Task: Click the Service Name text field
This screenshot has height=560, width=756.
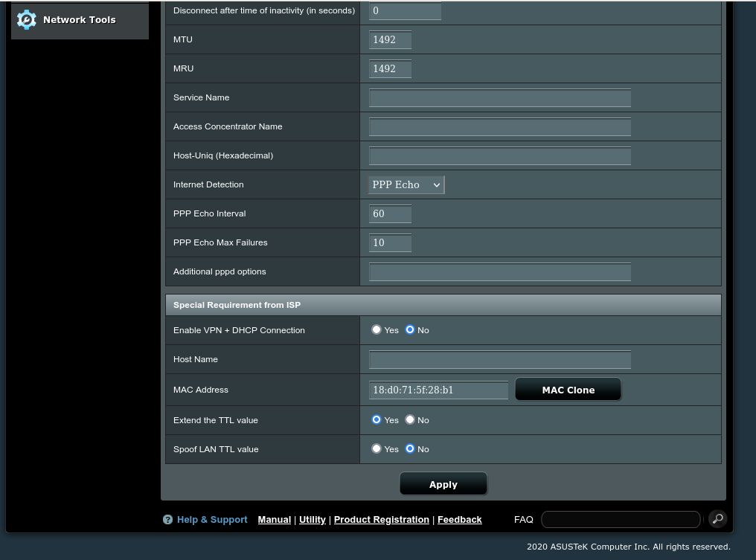Action: [499, 98]
